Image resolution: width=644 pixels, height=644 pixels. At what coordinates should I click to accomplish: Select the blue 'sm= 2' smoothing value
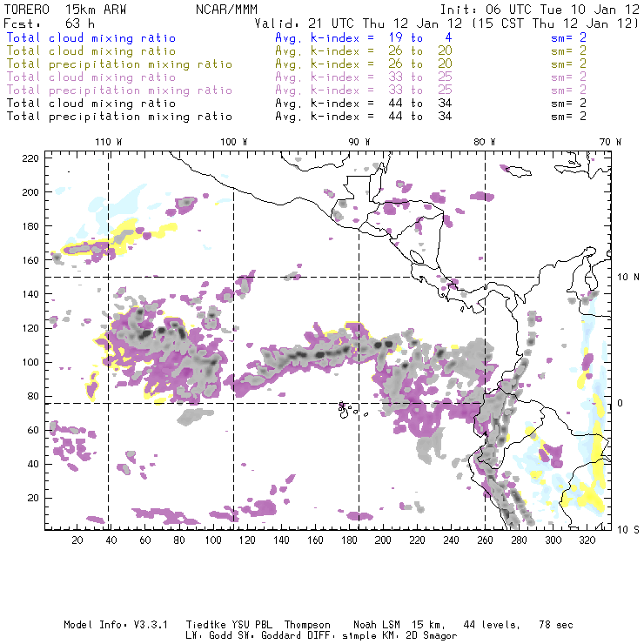tap(568, 37)
